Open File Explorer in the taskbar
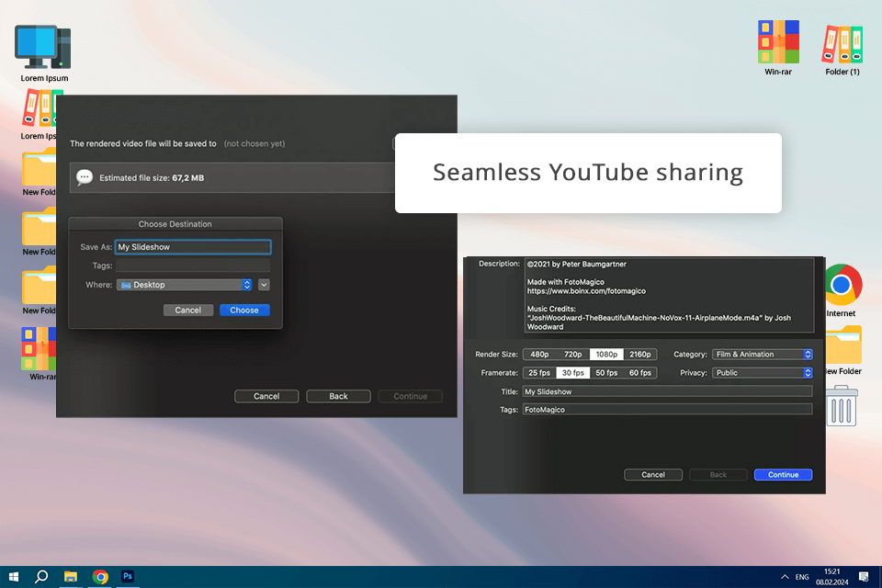The width and height of the screenshot is (882, 588). coord(71,576)
